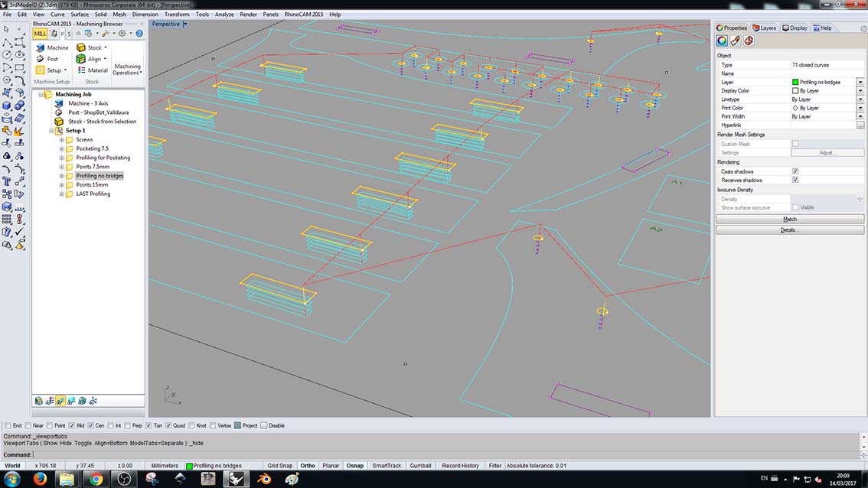
Task: Open the Stock tool in the Machining Browser
Action: [x=82, y=47]
